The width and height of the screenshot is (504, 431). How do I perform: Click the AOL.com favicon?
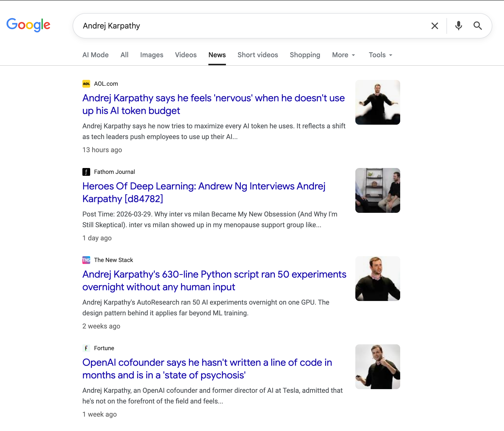[x=86, y=84]
